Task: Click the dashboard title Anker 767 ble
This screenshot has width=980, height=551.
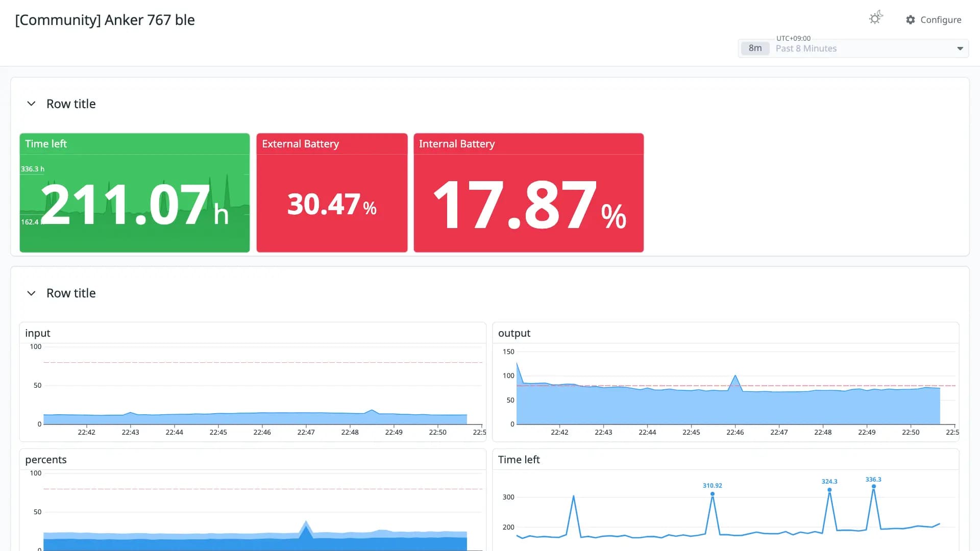Action: pyautogui.click(x=105, y=20)
